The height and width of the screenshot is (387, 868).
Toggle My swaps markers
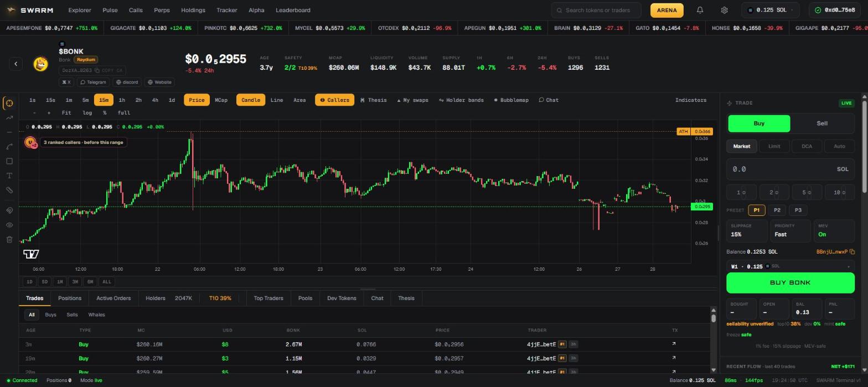[412, 100]
